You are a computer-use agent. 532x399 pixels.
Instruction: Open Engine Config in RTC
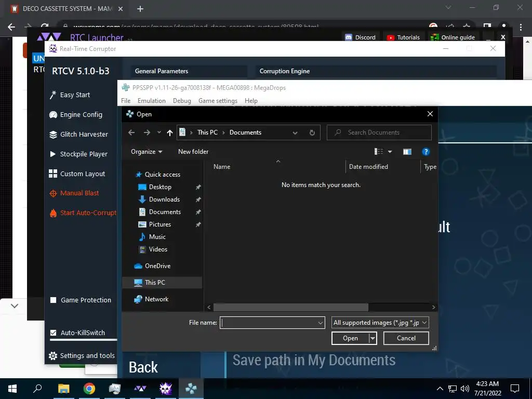point(81,115)
